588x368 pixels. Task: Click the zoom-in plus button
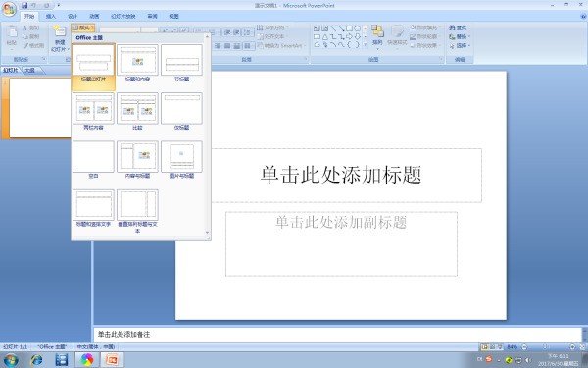click(572, 347)
